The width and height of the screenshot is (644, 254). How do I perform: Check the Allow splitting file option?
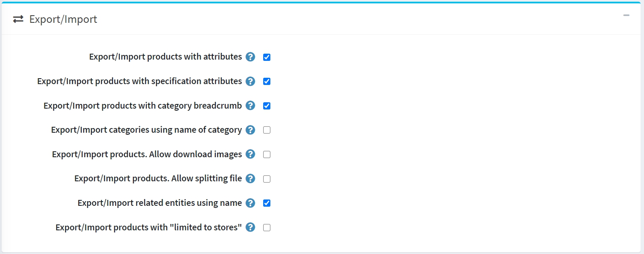[267, 179]
